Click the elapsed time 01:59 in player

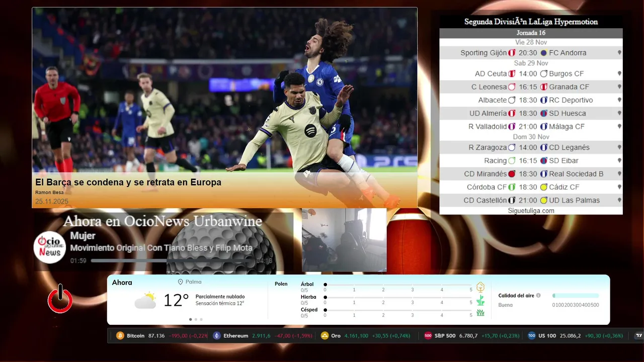click(78, 261)
